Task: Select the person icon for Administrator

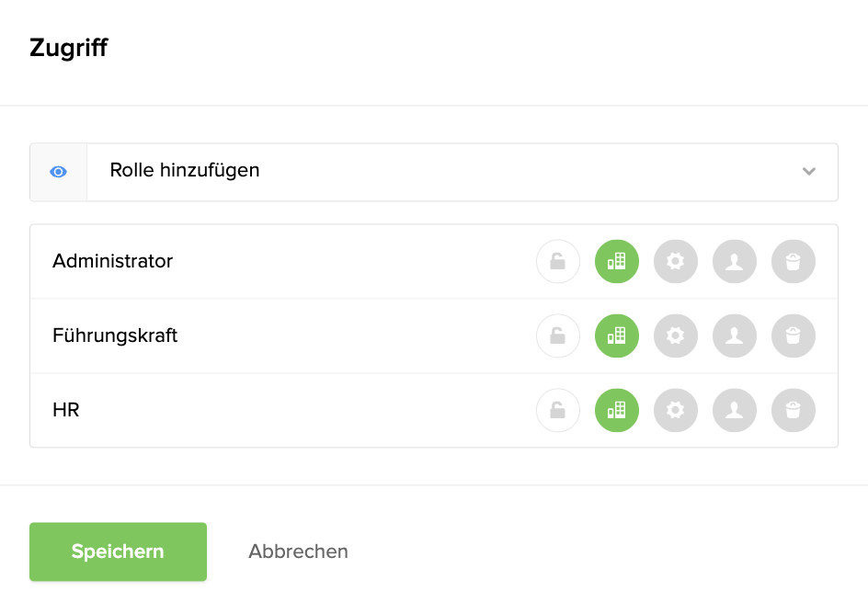Action: [x=735, y=261]
